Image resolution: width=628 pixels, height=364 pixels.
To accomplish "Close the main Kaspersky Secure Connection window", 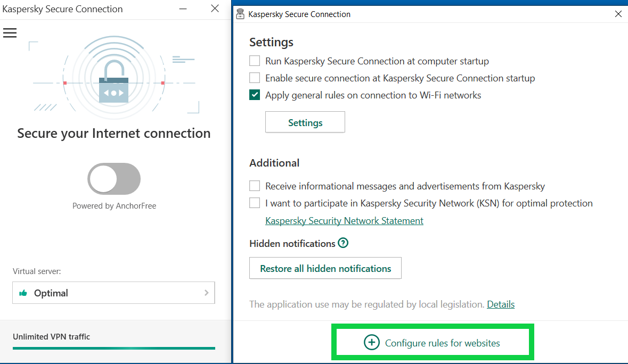I will (x=215, y=9).
